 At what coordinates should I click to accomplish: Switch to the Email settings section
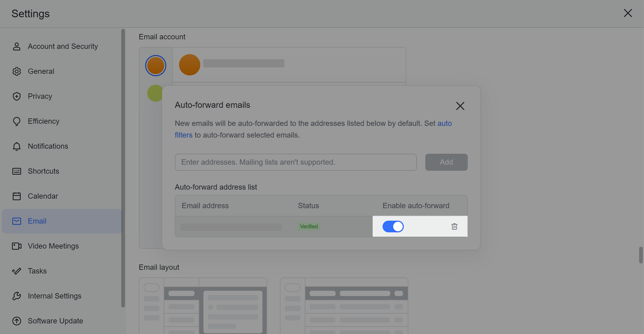tap(37, 221)
